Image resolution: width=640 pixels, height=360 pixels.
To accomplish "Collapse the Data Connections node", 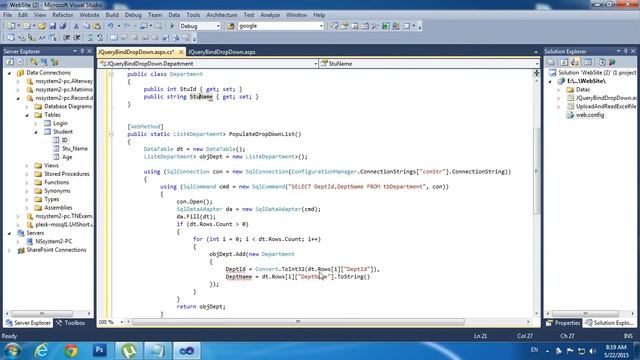I will coord(9,73).
